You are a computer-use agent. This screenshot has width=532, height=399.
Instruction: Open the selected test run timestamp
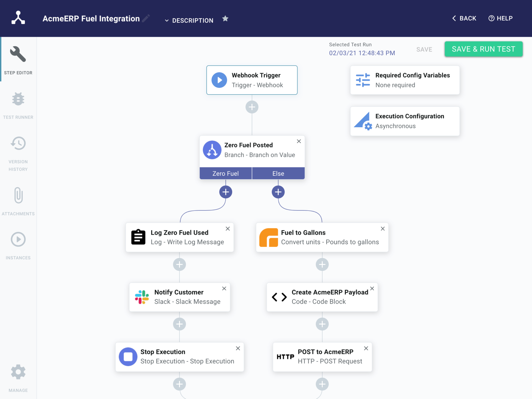click(x=362, y=53)
